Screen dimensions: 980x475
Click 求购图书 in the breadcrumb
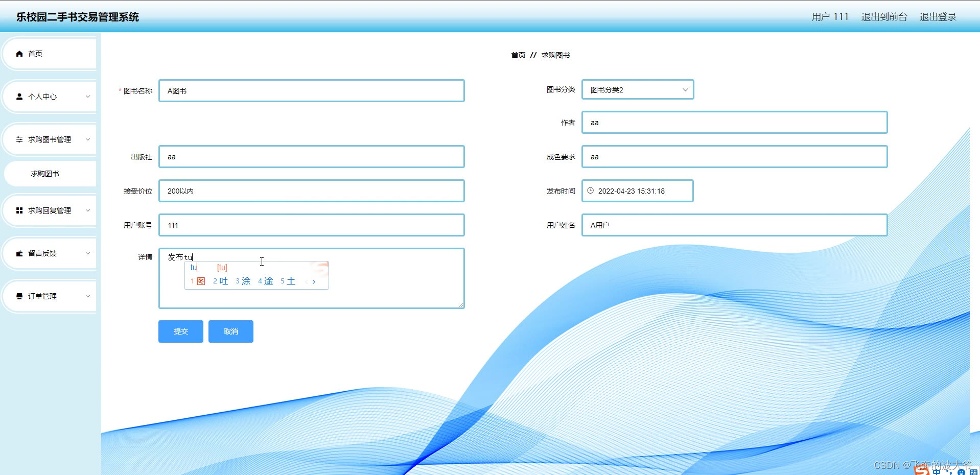coord(555,55)
